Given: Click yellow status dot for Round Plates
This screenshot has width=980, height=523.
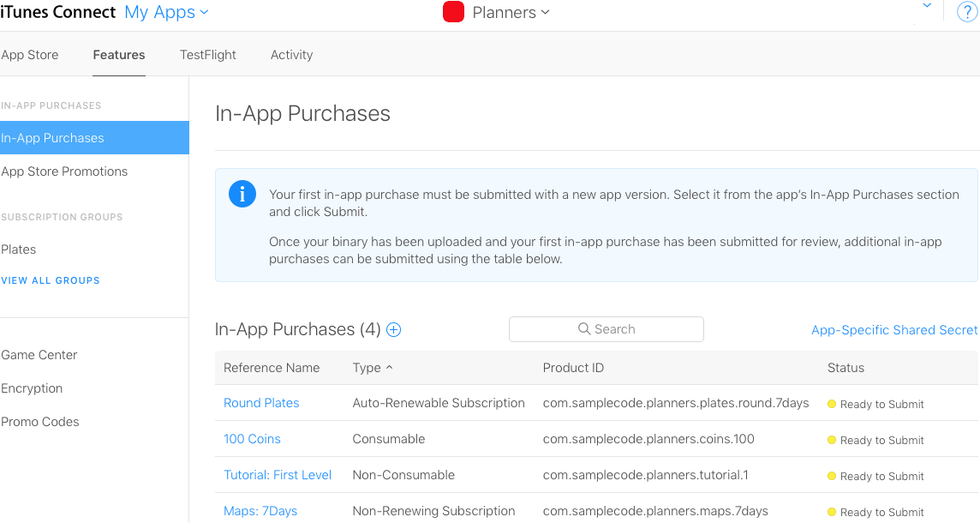Looking at the screenshot, I should pos(831,404).
